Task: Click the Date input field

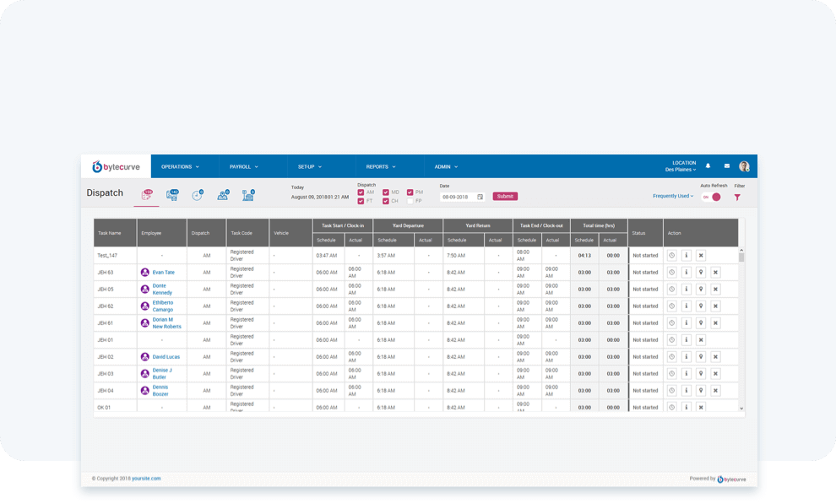Action: pyautogui.click(x=457, y=197)
